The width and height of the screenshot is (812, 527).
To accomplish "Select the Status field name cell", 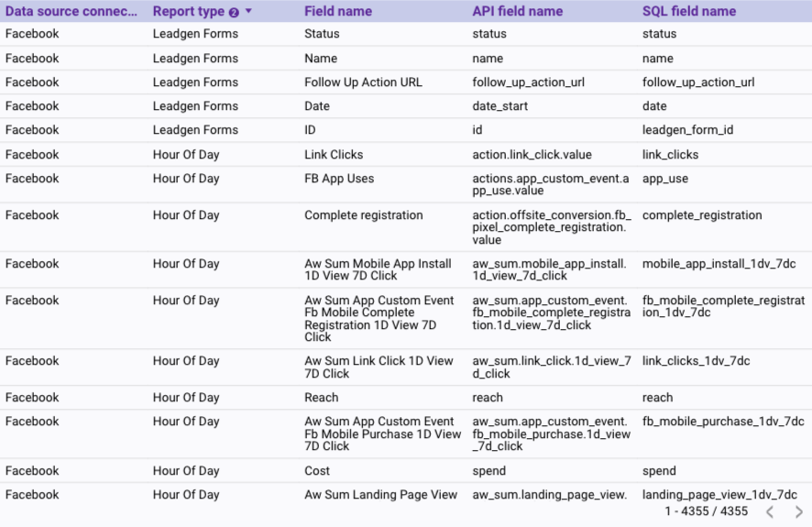I will 322,34.
